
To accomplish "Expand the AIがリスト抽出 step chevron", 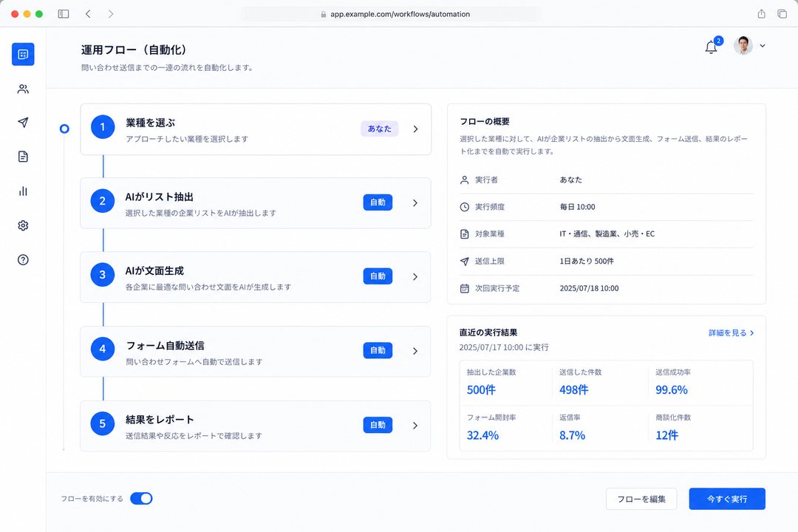I will click(x=415, y=202).
